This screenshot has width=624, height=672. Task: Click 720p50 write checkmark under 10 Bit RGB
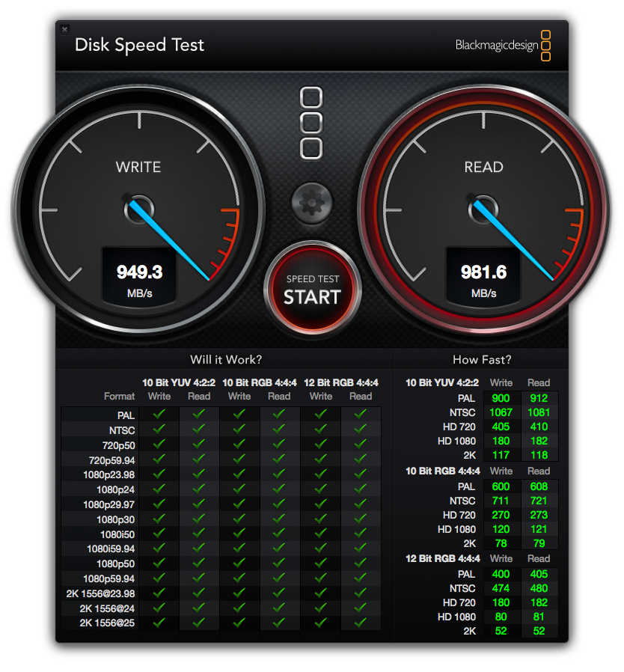point(239,444)
